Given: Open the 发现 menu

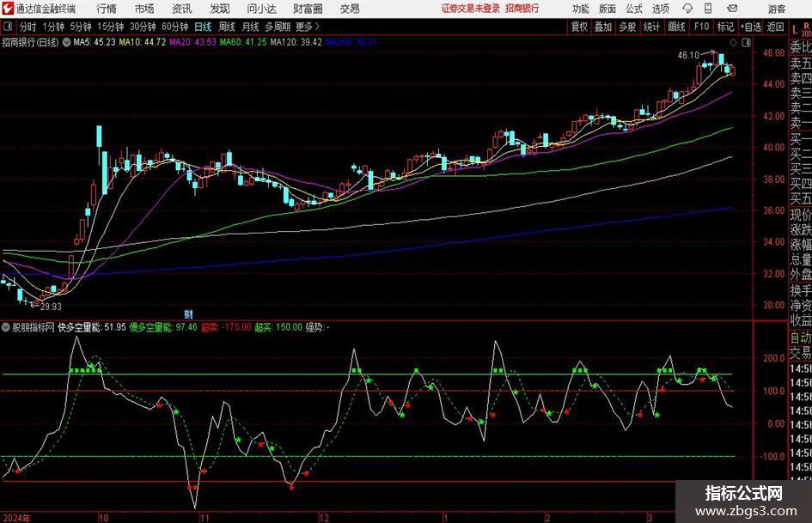Looking at the screenshot, I should 219,9.
